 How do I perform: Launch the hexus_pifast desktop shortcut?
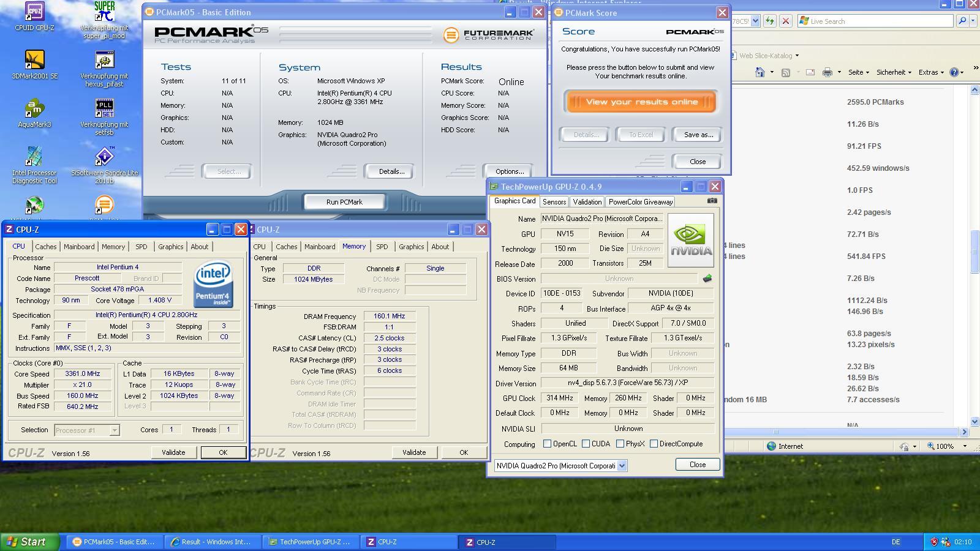(104, 69)
